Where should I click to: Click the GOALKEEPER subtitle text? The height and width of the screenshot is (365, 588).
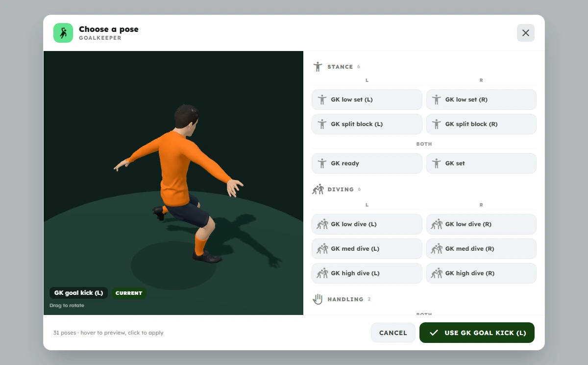pyautogui.click(x=100, y=38)
